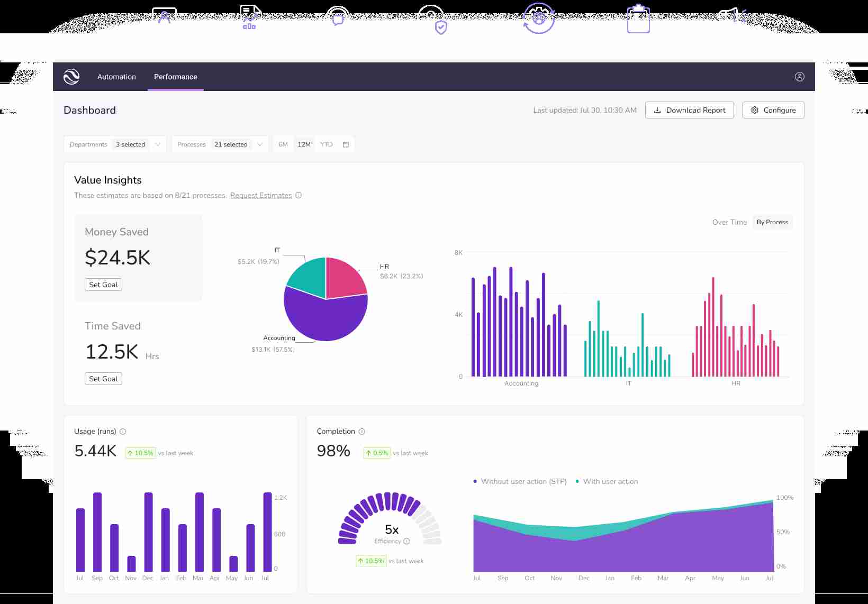The width and height of the screenshot is (868, 604).
Task: Click the chat bubble icon at top
Action: click(x=338, y=16)
